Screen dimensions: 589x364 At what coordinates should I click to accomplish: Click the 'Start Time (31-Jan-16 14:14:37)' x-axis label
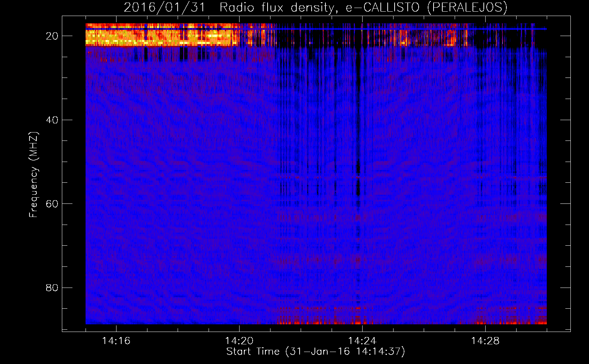pos(316,352)
